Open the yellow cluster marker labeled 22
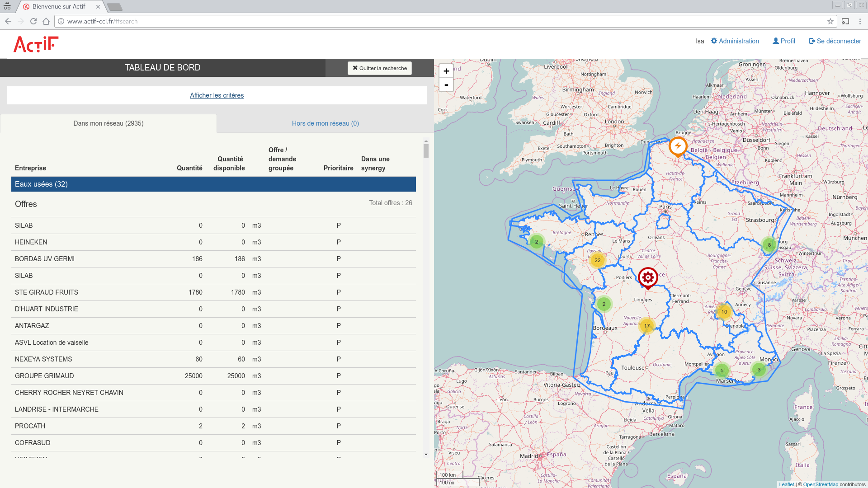The height and width of the screenshot is (488, 868). [597, 260]
